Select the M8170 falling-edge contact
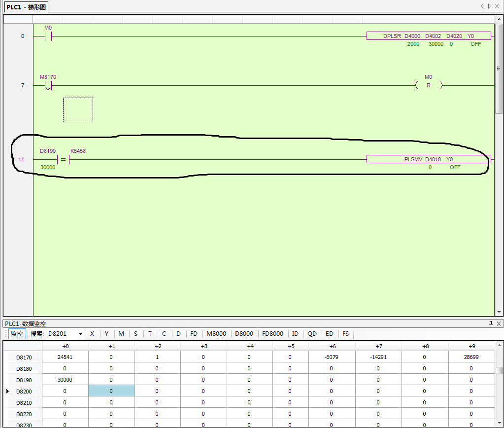 pos(48,86)
